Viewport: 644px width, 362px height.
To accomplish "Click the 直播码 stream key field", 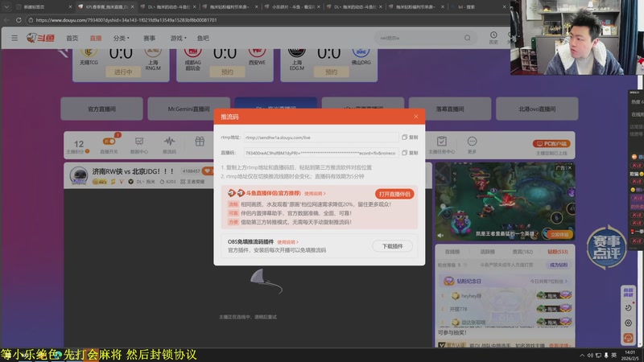I will 320,153.
